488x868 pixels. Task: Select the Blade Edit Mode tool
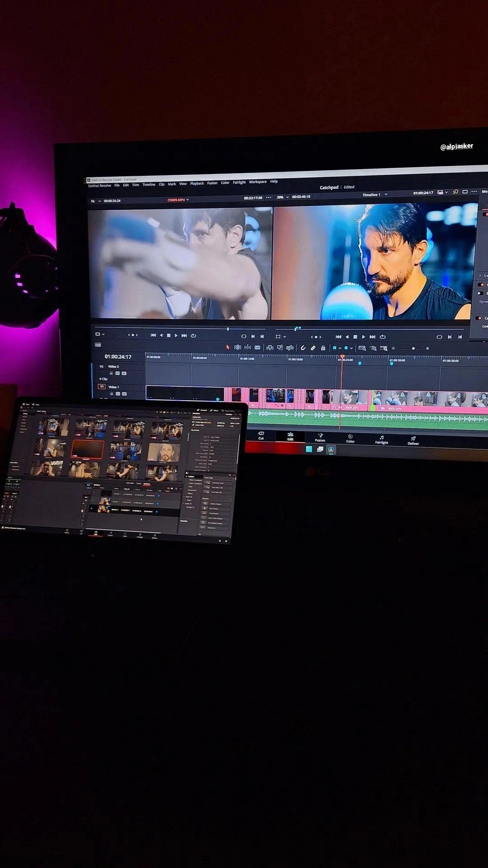258,347
